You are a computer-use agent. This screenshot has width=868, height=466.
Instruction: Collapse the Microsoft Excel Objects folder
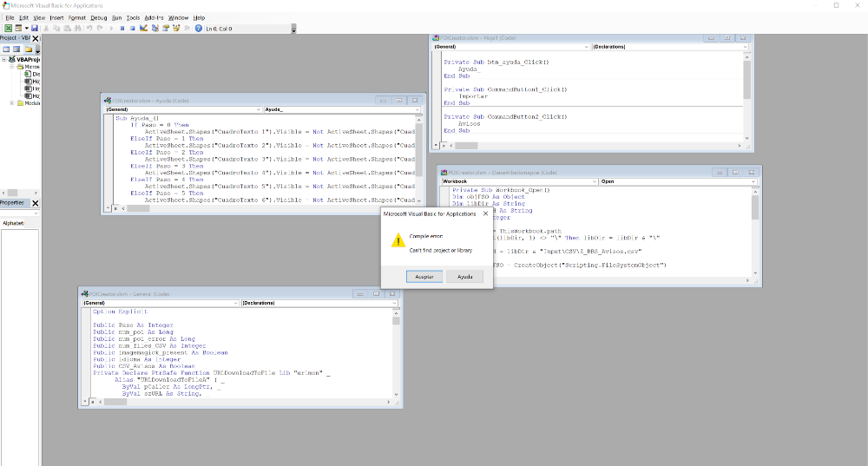pos(11,67)
